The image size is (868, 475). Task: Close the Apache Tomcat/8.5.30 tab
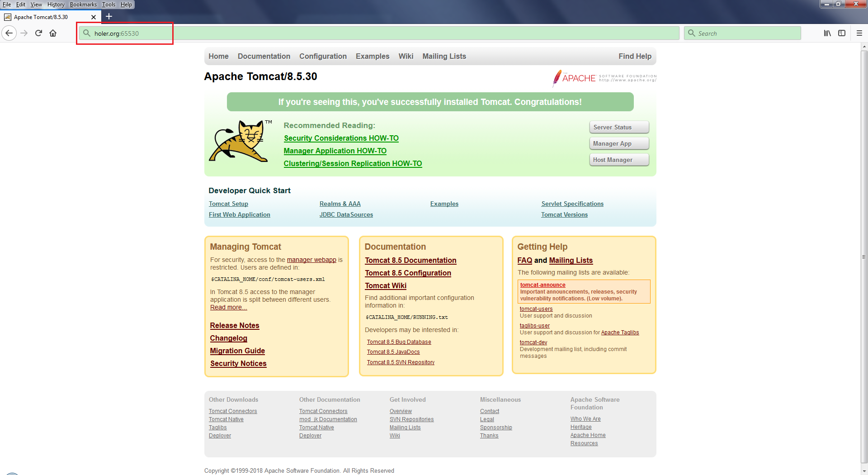(94, 17)
